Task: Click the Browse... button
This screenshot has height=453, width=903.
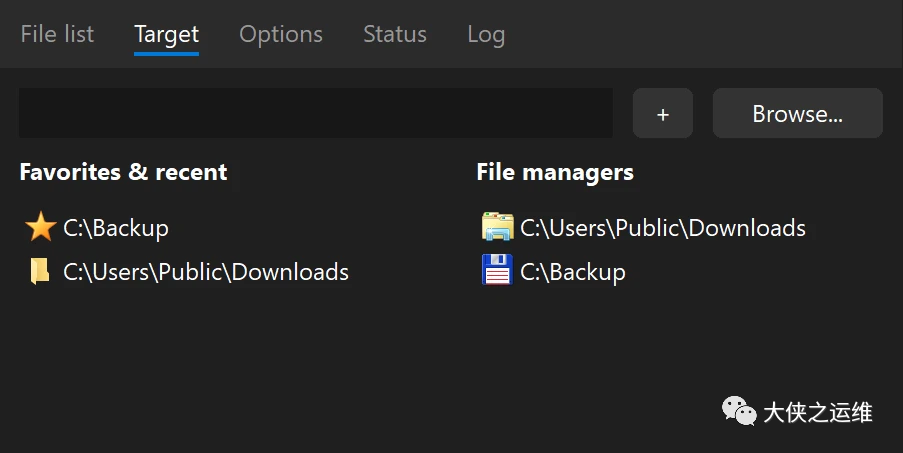Action: (797, 113)
